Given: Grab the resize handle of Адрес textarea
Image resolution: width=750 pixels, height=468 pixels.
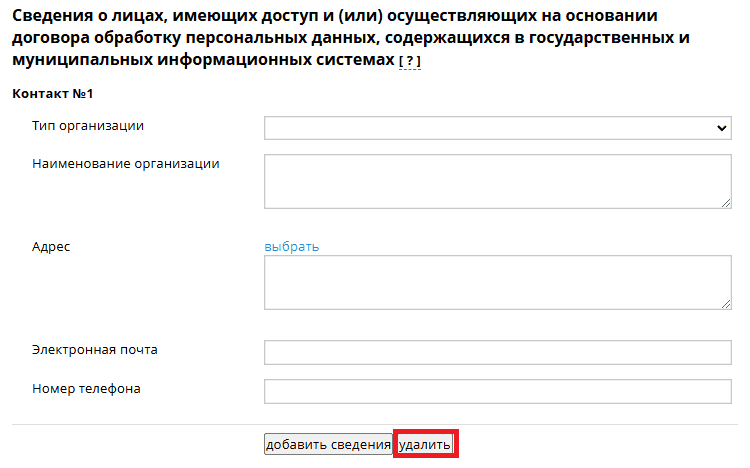Looking at the screenshot, I should pos(726,303).
